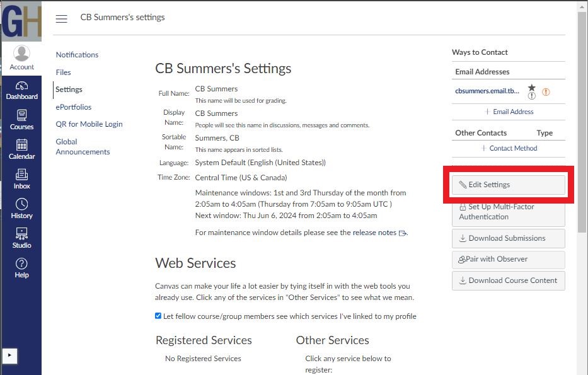Image resolution: width=588 pixels, height=375 pixels.
Task: Open the Courses navigation icon
Action: 21,120
